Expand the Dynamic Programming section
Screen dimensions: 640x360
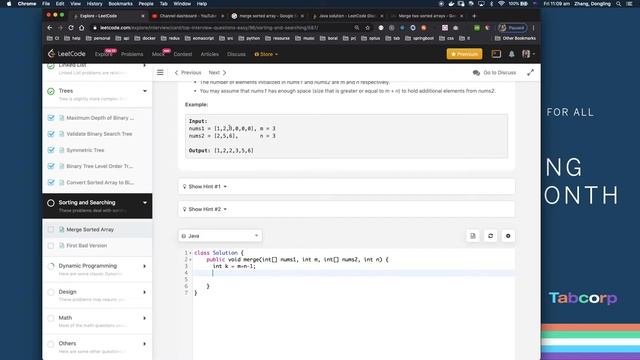point(144,266)
